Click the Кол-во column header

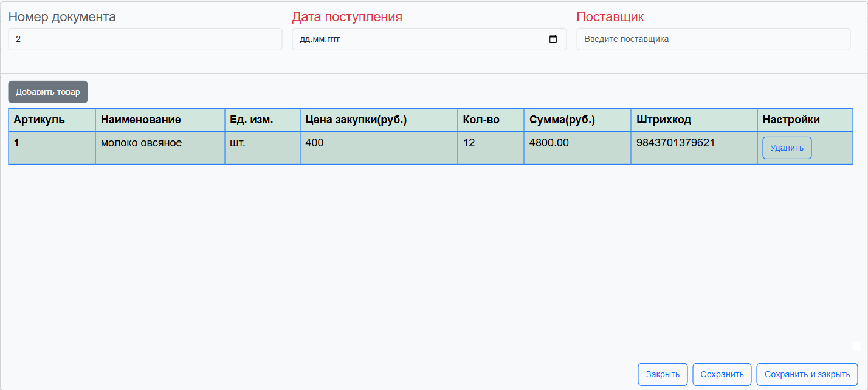click(x=490, y=120)
